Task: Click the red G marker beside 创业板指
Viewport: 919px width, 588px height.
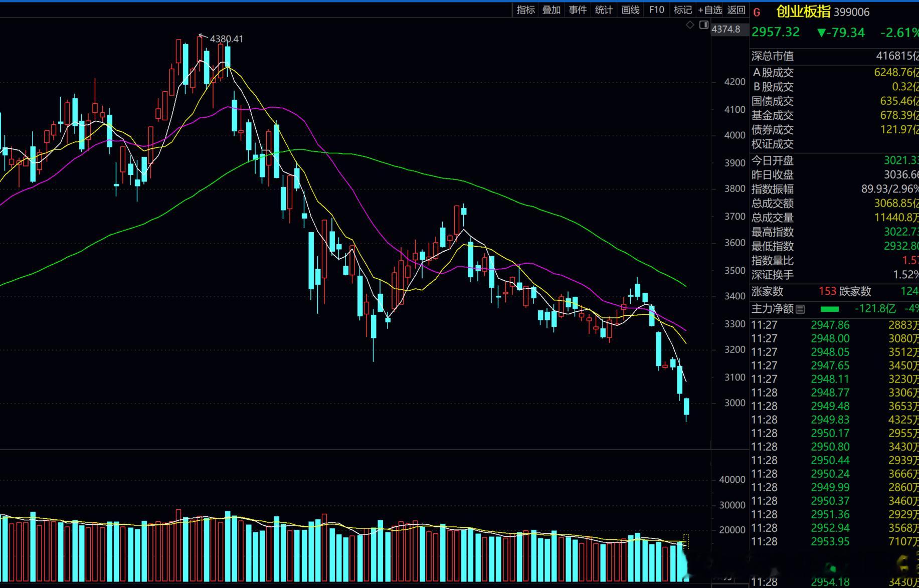Action: [757, 13]
